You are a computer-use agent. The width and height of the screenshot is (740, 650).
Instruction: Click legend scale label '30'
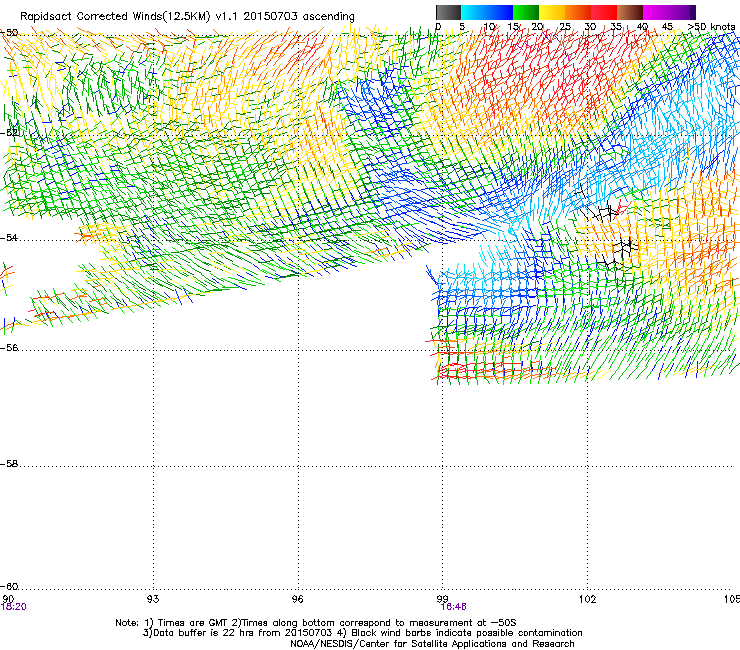[590, 27]
